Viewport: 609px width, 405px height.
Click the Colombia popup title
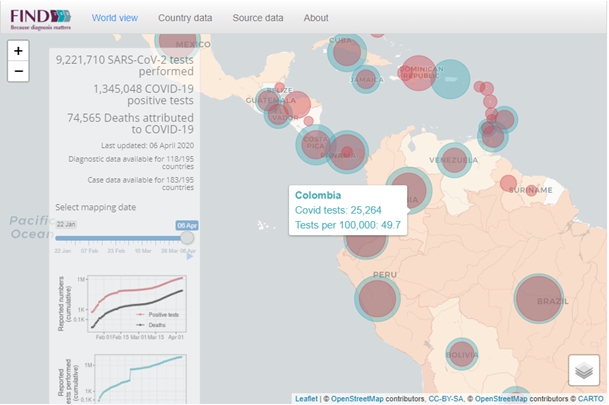click(x=318, y=195)
